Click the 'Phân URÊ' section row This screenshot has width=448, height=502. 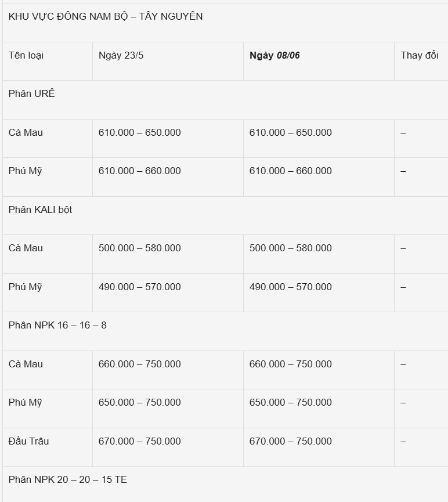(32, 93)
